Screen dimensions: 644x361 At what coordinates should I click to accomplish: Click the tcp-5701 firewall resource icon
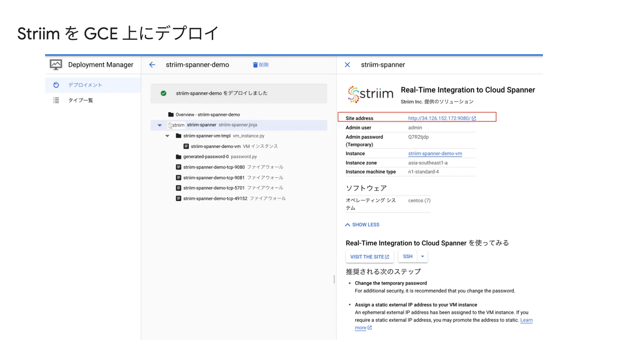pos(178,188)
